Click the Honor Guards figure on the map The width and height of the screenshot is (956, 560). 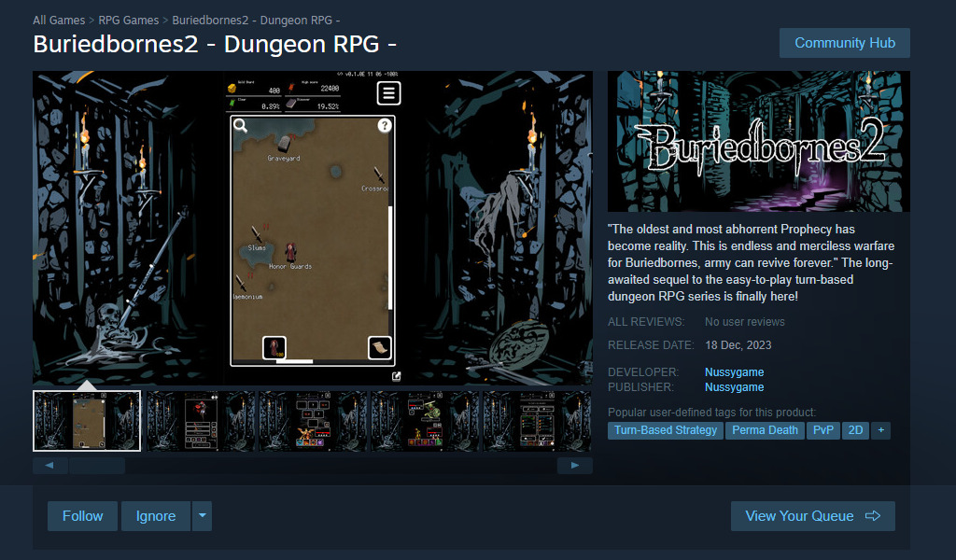point(291,252)
